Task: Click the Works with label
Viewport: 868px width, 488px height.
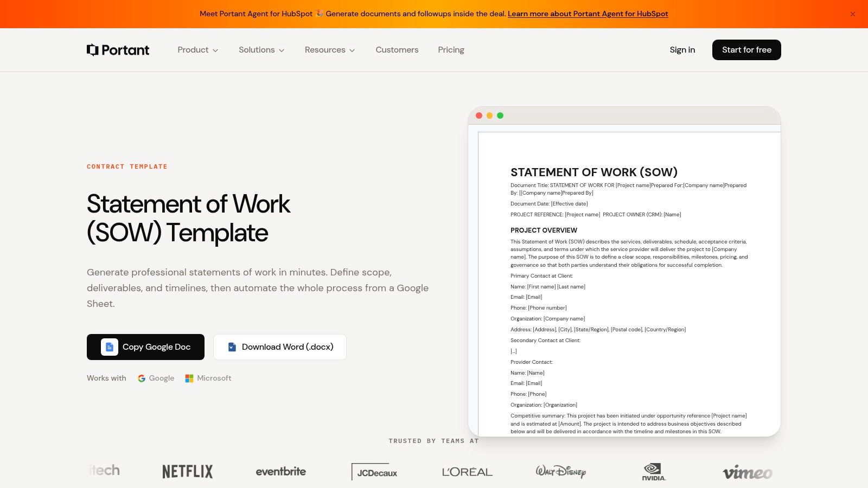Action: (106, 378)
